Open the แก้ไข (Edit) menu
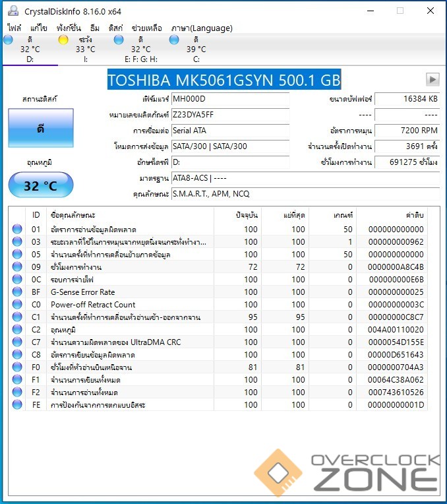 [39, 28]
